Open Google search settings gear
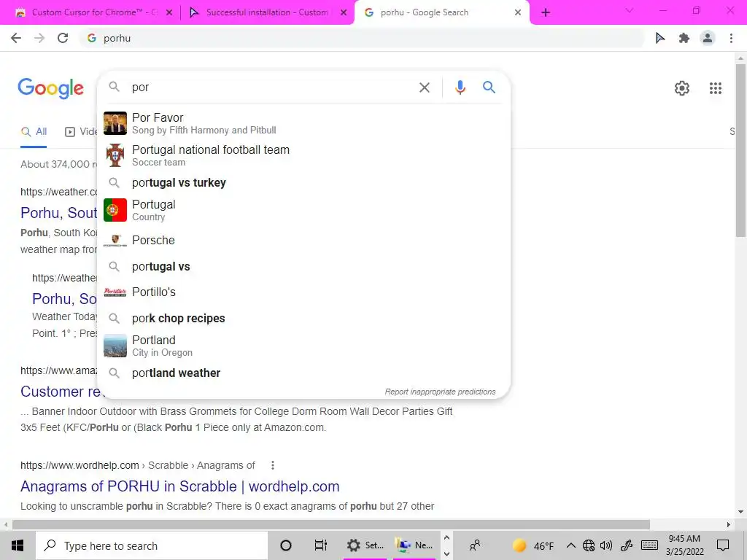Image resolution: width=747 pixels, height=560 pixels. [x=682, y=88]
